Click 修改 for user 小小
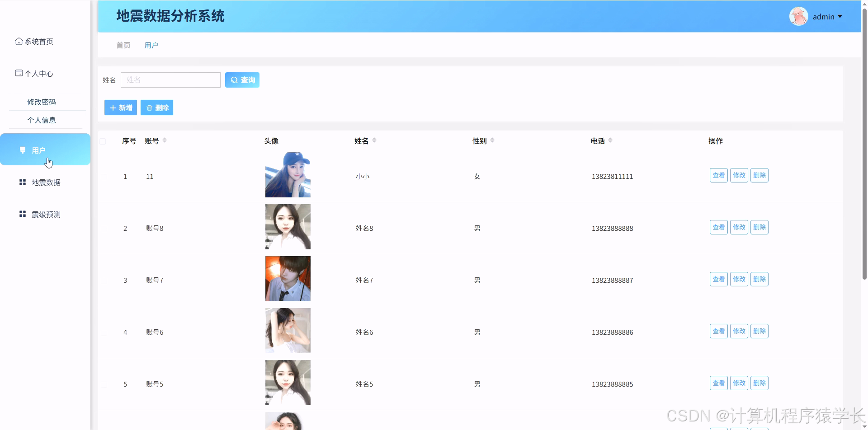This screenshot has width=868, height=430. [739, 175]
